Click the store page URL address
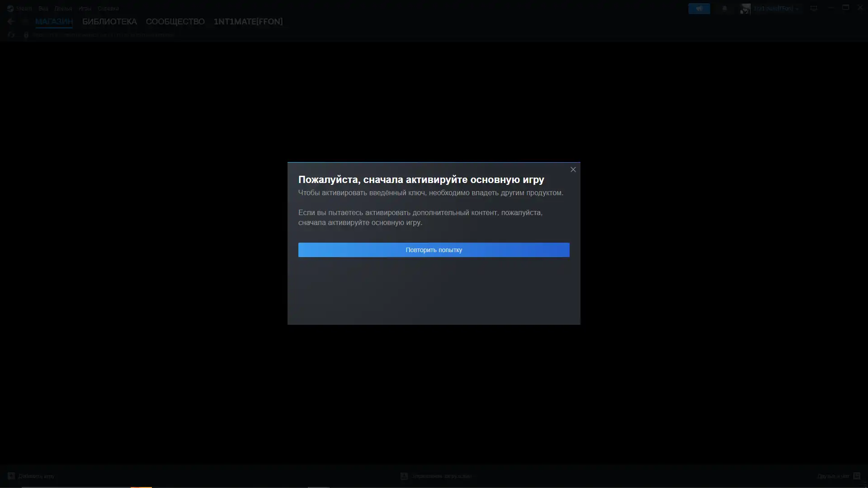 tap(103, 35)
